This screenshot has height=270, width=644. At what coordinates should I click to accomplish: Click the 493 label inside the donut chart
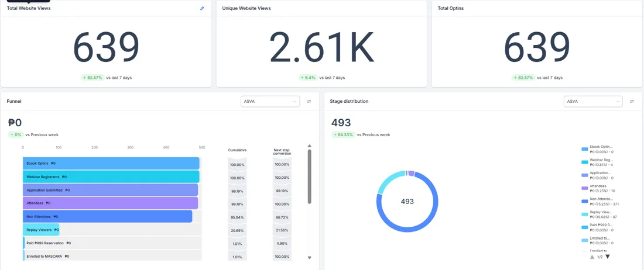pos(407,202)
